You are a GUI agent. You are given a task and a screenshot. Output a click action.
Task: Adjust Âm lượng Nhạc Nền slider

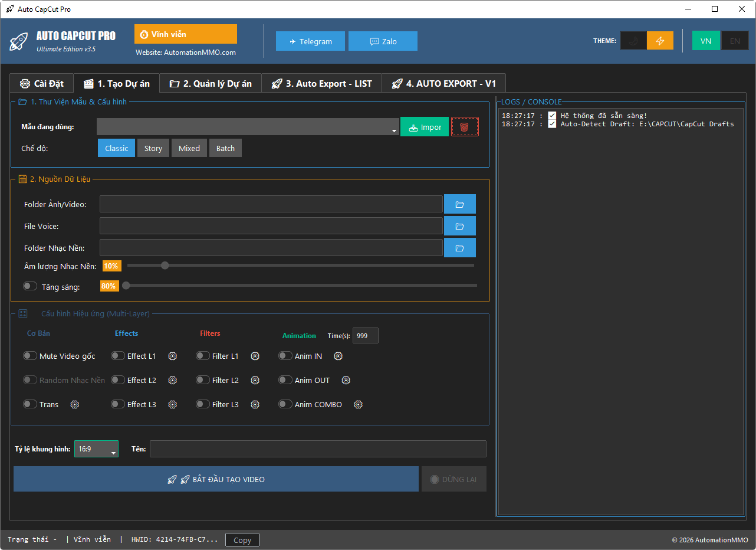pyautogui.click(x=301, y=266)
